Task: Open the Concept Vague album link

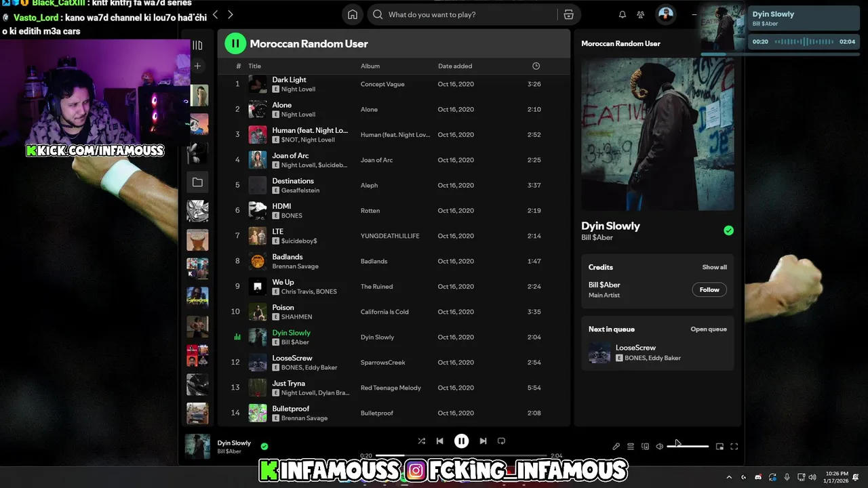Action: [x=382, y=84]
